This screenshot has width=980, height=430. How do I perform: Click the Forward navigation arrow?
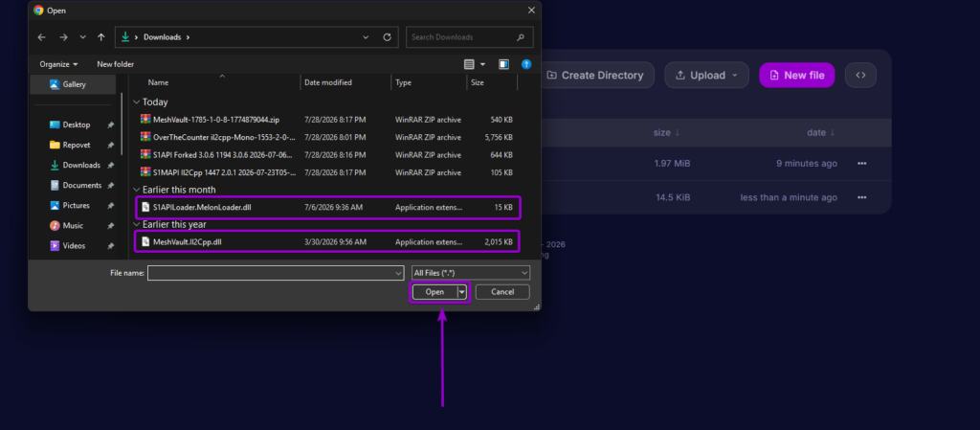click(63, 37)
